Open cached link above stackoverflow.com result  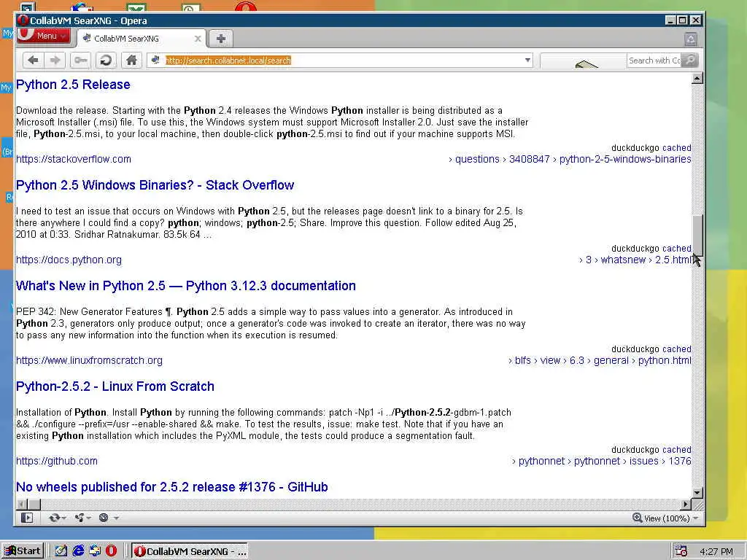point(676,147)
